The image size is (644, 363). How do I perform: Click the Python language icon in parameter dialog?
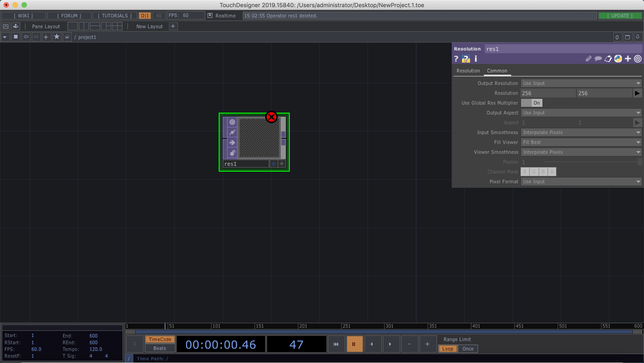click(x=618, y=59)
